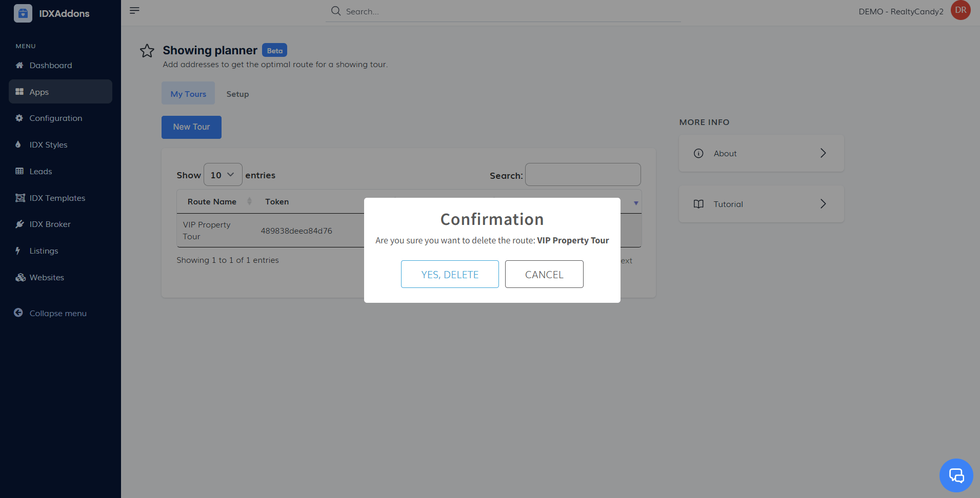Image resolution: width=980 pixels, height=498 pixels.
Task: Open Leads from the sidebar menu
Action: pos(41,172)
